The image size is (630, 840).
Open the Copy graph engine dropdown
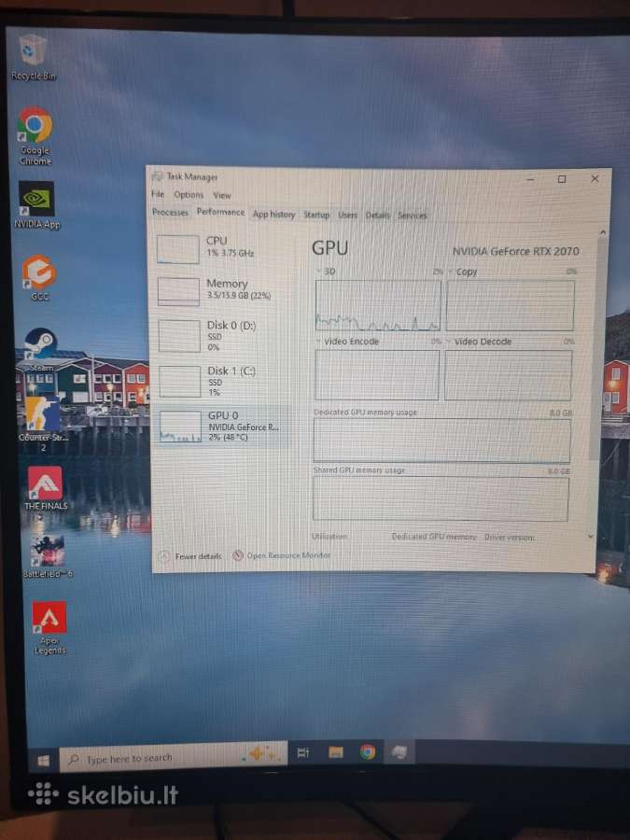[451, 272]
